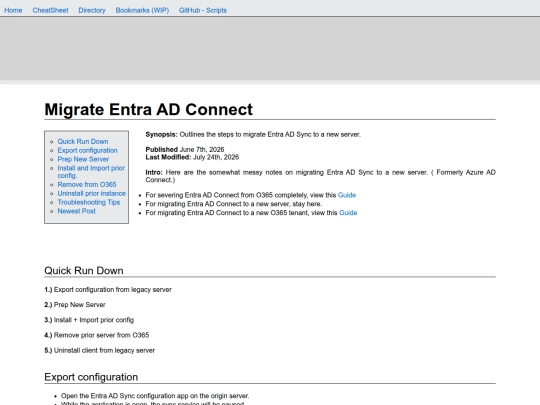Click the Migrate Entra AD Connect page title
The height and width of the screenshot is (405, 540).
[x=148, y=110]
